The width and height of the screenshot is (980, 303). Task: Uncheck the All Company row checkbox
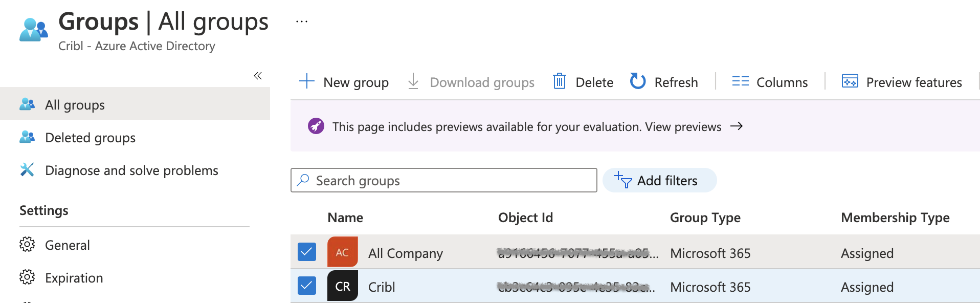tap(307, 252)
